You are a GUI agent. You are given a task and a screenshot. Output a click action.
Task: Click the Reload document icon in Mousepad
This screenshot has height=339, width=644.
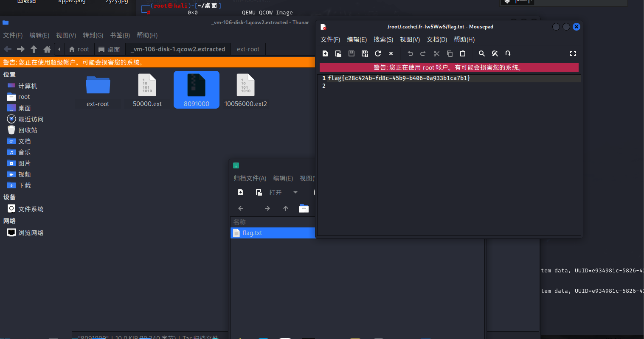click(378, 53)
